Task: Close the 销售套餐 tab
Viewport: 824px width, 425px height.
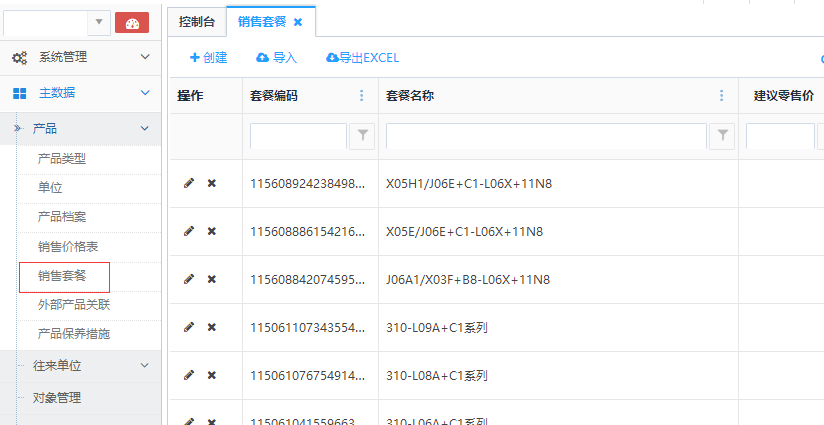Action: pos(298,22)
